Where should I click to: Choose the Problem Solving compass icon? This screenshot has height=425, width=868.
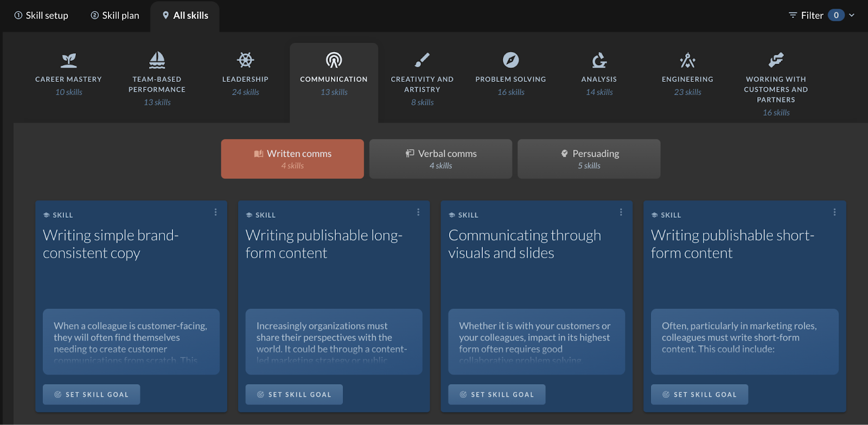(x=510, y=60)
